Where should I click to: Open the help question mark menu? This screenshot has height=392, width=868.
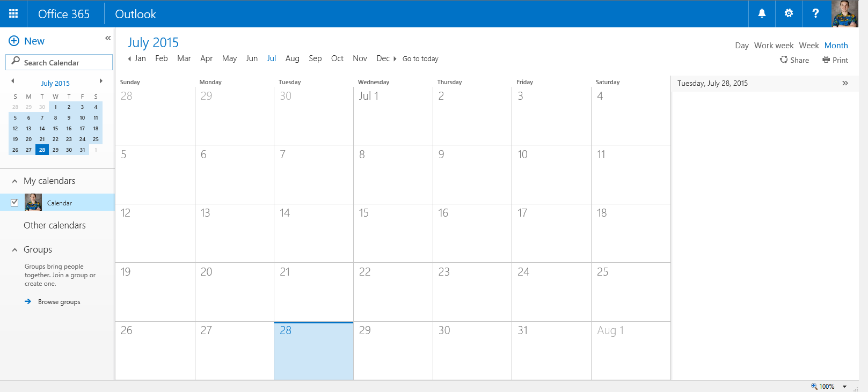pyautogui.click(x=815, y=14)
